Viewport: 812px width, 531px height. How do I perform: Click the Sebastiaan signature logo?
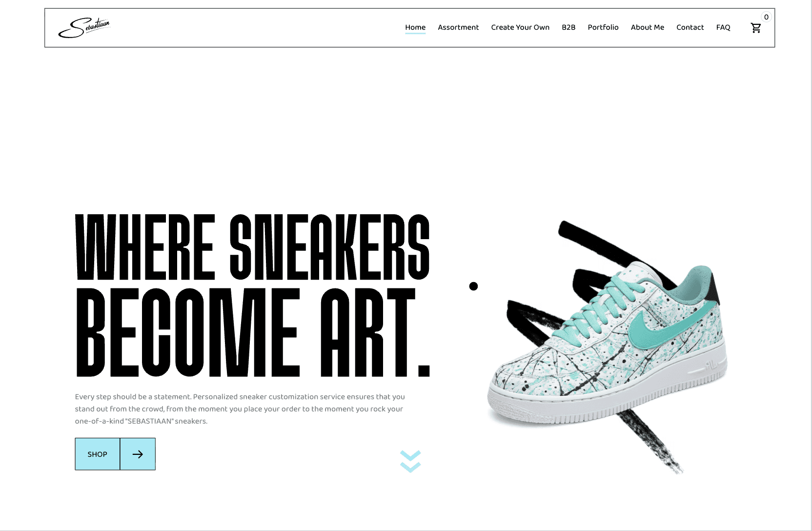pos(84,28)
